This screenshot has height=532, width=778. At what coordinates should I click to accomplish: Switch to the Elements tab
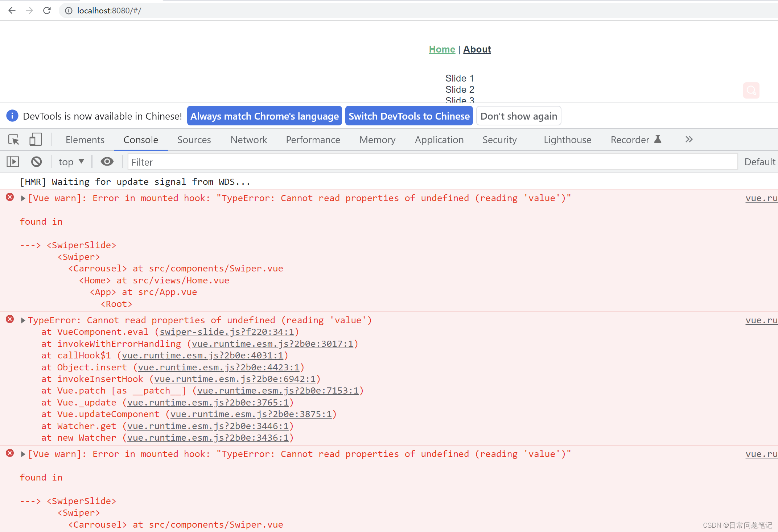click(85, 140)
